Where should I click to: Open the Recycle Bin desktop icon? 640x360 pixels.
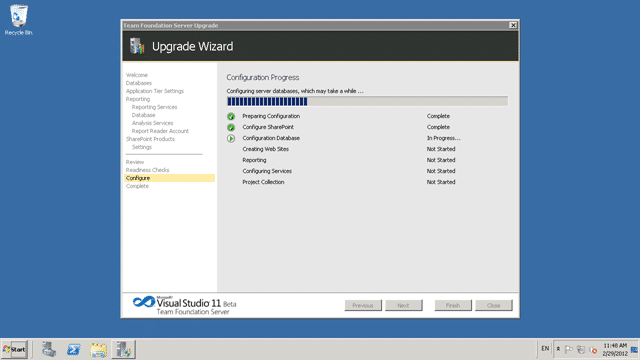pos(18,20)
